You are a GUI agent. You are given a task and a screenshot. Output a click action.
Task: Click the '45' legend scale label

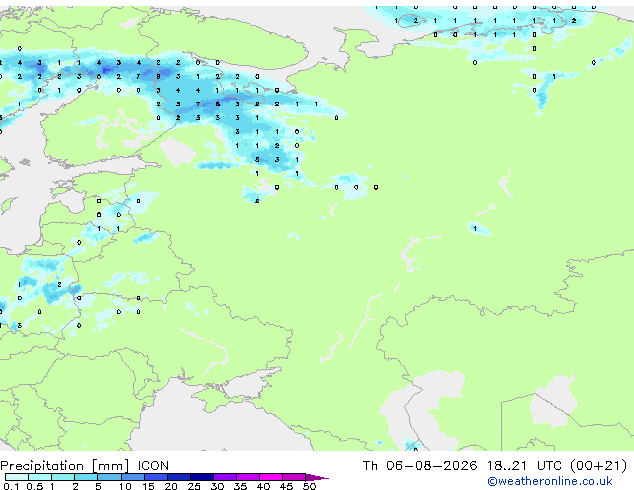(286, 486)
